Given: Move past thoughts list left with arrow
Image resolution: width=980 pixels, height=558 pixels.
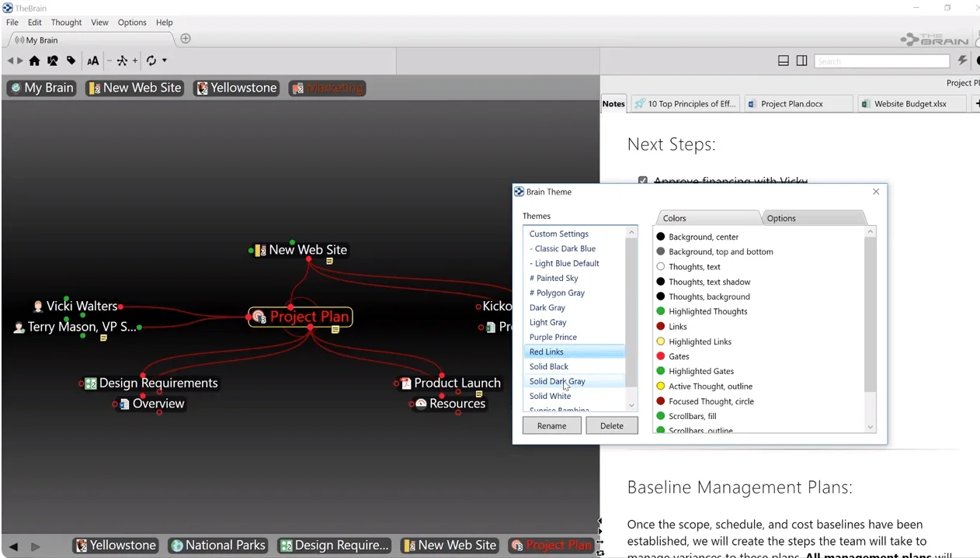Looking at the screenshot, I should [x=13, y=546].
